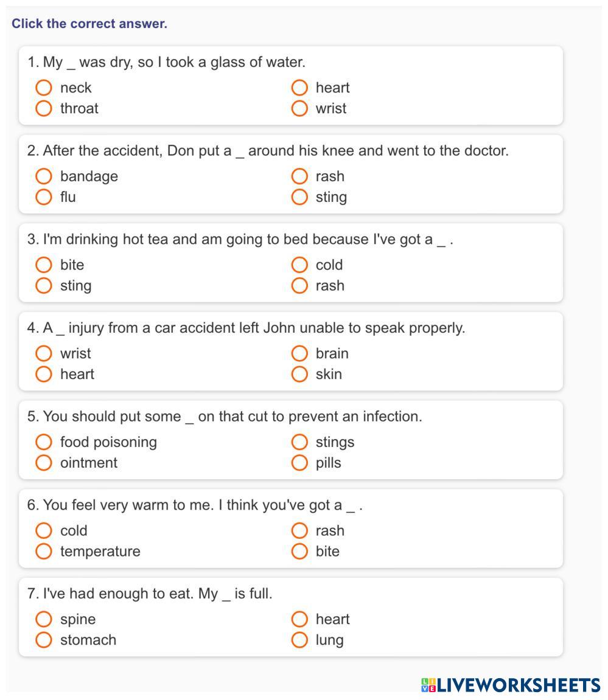Pick 'spine' option in question 7
Viewport: 608px width, 700px height.
point(44,619)
